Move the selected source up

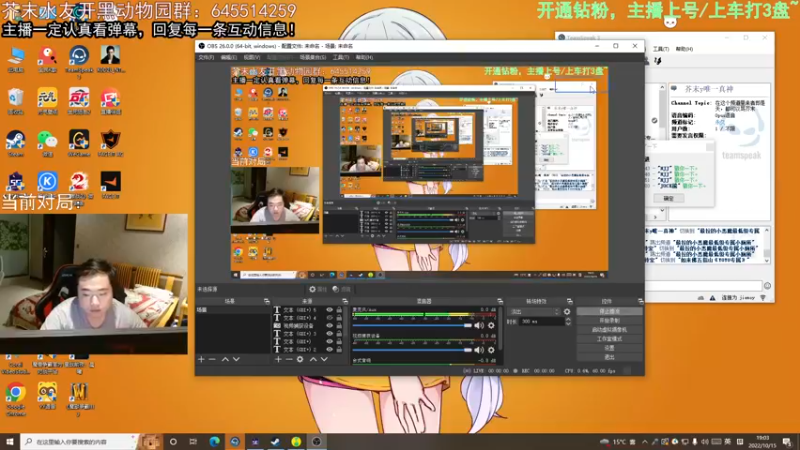(x=313, y=359)
